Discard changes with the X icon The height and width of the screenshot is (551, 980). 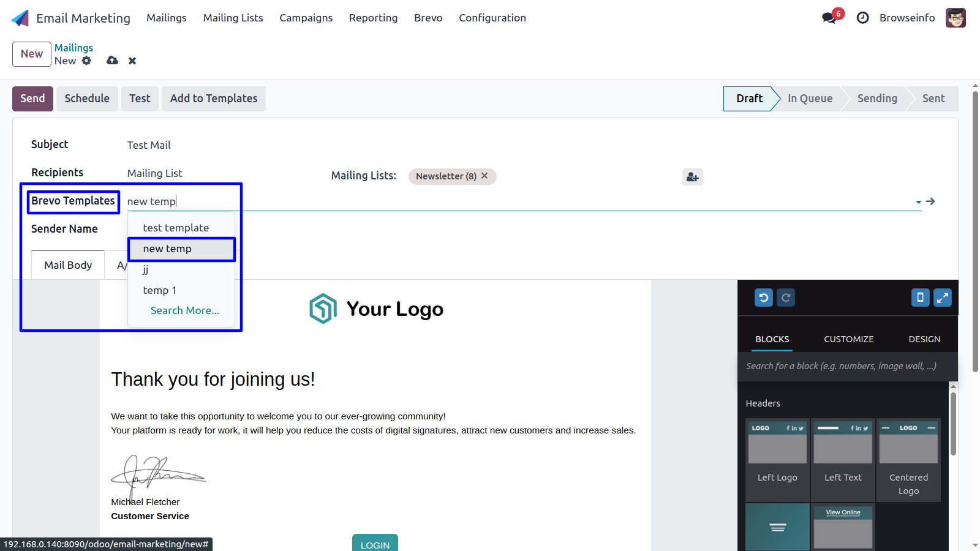point(132,61)
